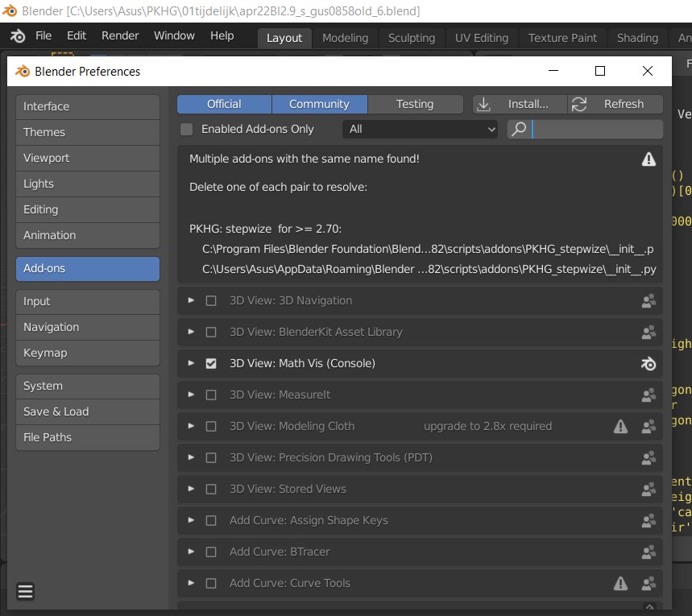Viewport: 692px width, 616px height.
Task: Open the All category dropdown
Action: 421,130
